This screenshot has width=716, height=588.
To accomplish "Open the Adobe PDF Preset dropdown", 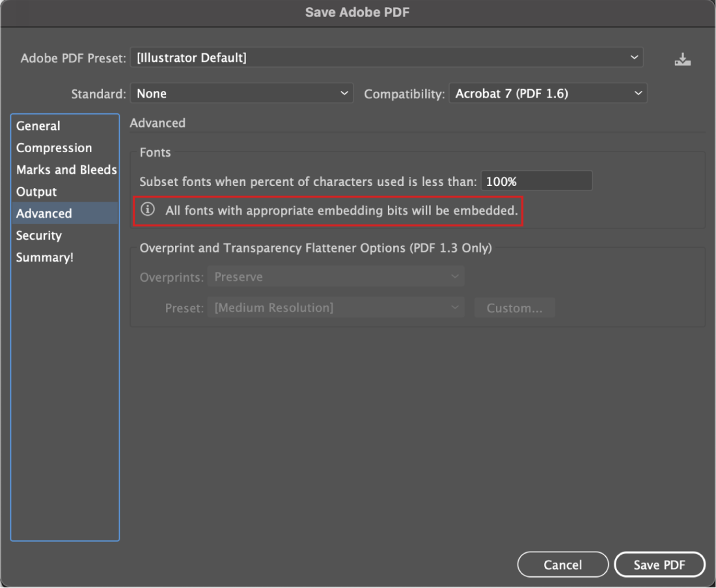I will (387, 57).
